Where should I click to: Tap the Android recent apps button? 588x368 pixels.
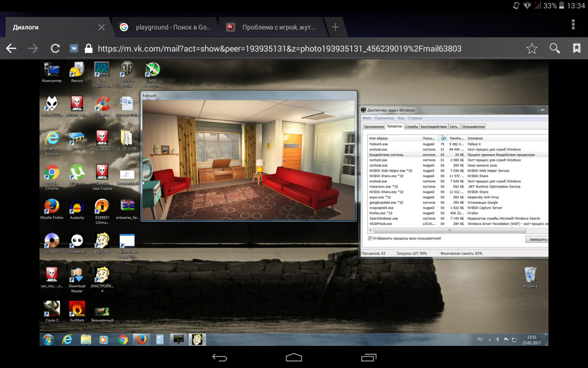click(368, 357)
